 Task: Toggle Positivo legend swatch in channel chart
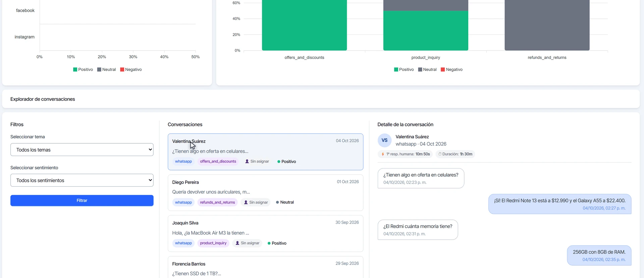tap(75, 70)
